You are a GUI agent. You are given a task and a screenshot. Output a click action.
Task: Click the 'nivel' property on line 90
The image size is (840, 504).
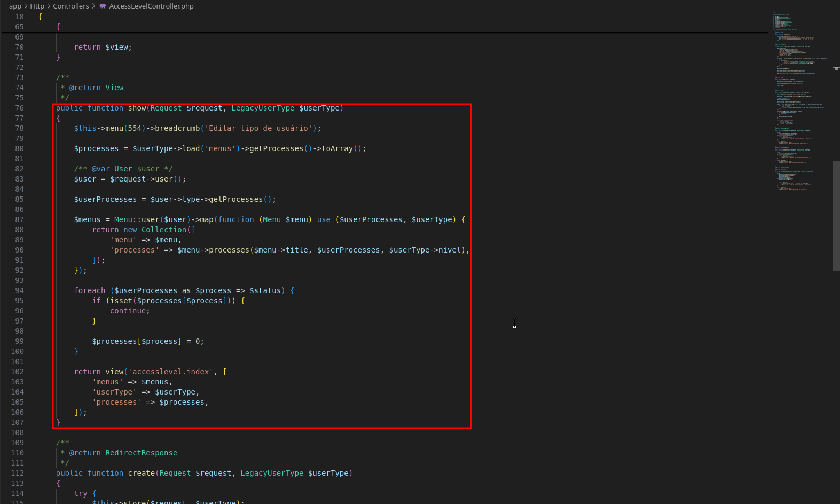[450, 250]
